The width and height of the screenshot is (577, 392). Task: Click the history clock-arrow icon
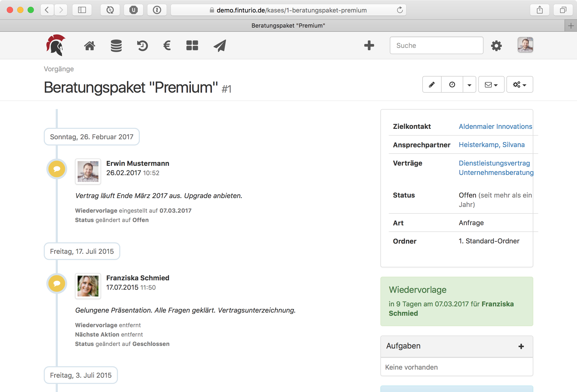(142, 46)
